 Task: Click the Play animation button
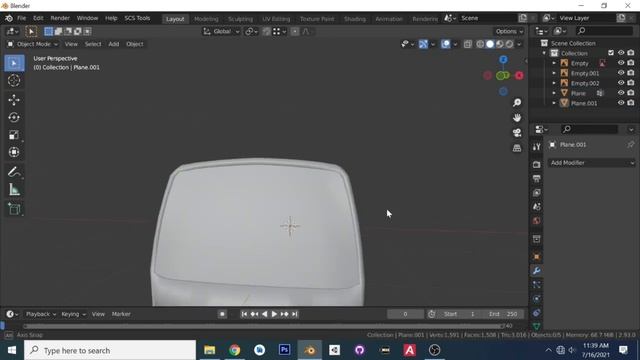[274, 314]
